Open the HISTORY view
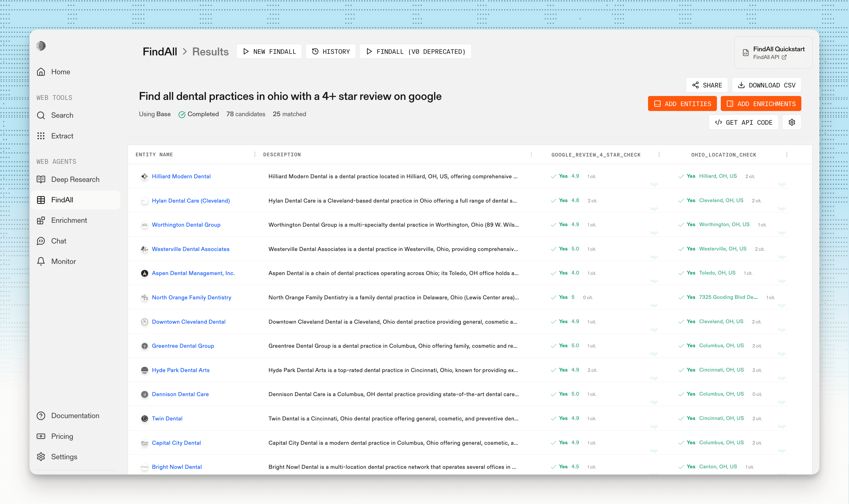 pyautogui.click(x=330, y=52)
